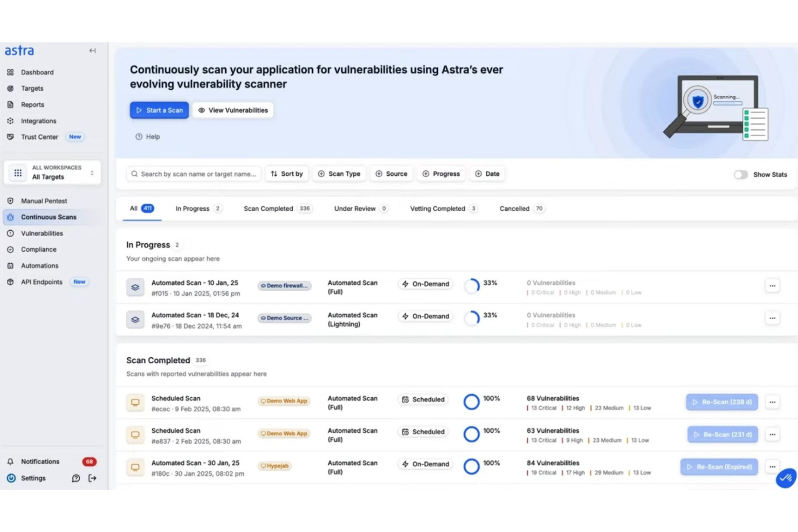
Task: Open the Dashboard from the sidebar
Action: click(37, 72)
